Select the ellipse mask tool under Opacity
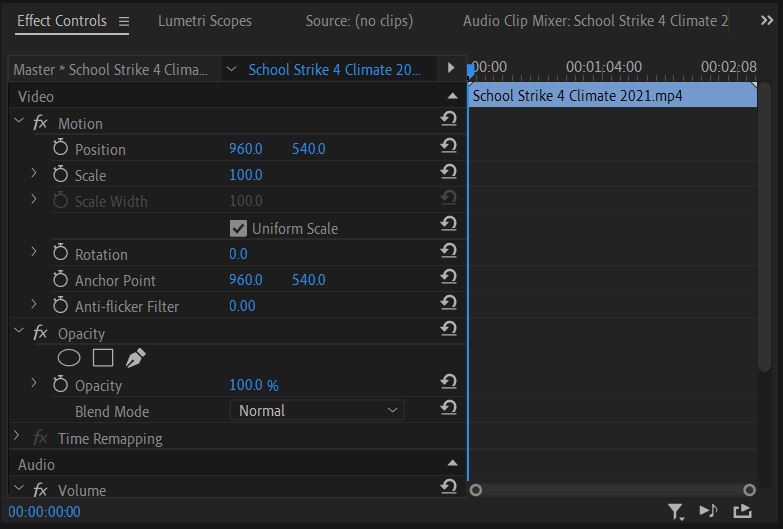This screenshot has width=783, height=529. (69, 358)
